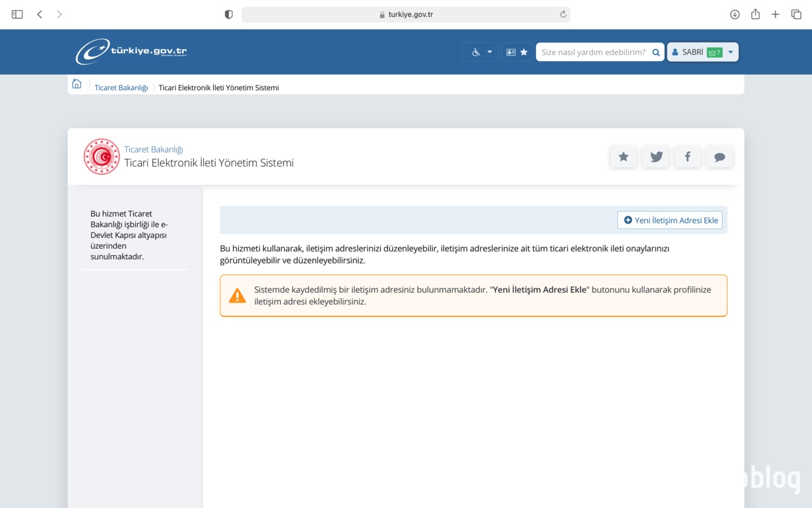Click the 'Size nasıl yardım edebilirim?' search field

tap(593, 52)
